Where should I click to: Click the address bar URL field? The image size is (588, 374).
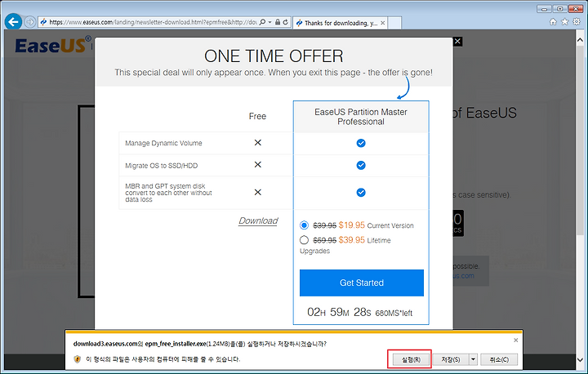point(153,22)
